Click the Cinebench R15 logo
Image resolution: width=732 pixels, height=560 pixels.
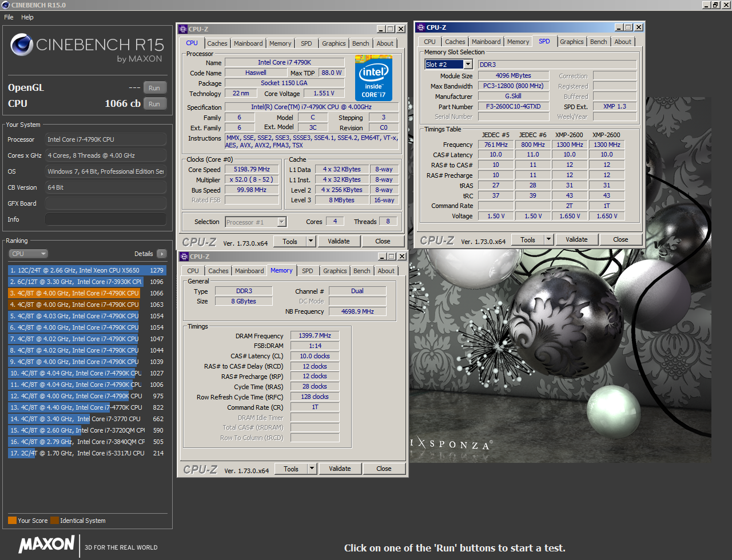[87, 48]
